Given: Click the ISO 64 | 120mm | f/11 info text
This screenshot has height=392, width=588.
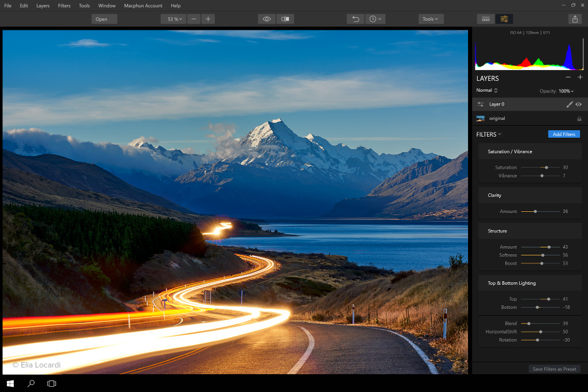Looking at the screenshot, I should [530, 33].
